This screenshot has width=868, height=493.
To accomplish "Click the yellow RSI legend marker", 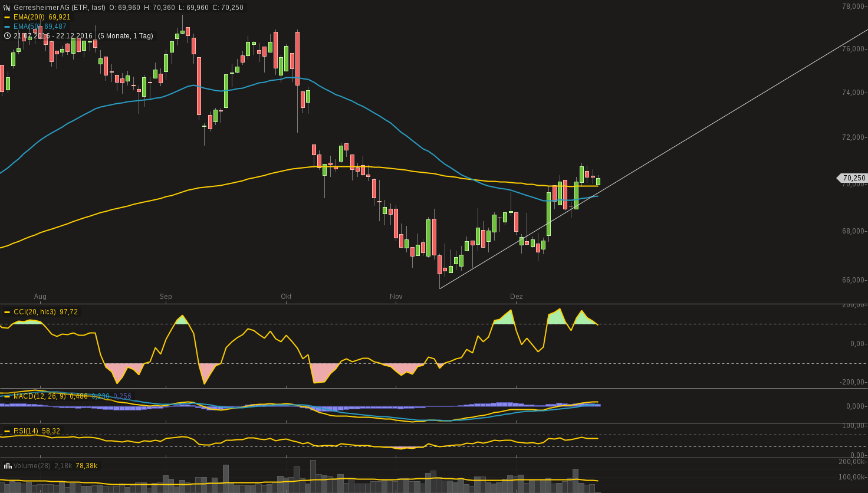I will click(x=7, y=431).
